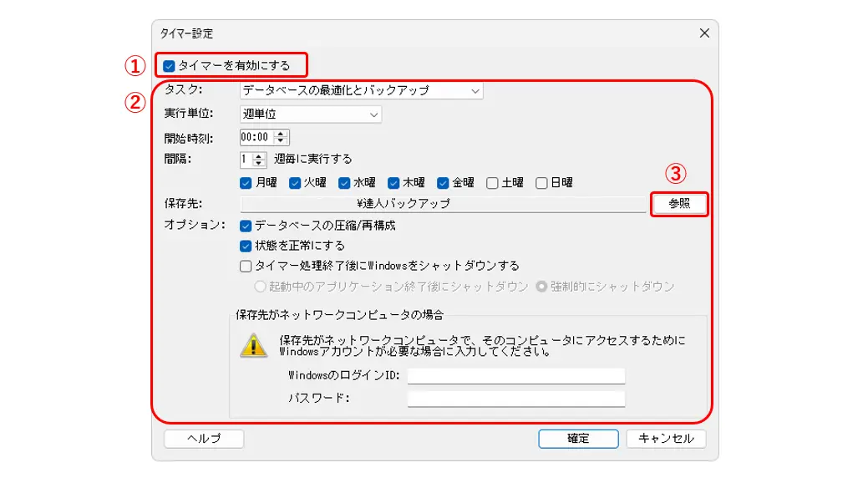This screenshot has width=868, height=488.
Task: Uncheck 状態を正常にする option
Action: [246, 246]
